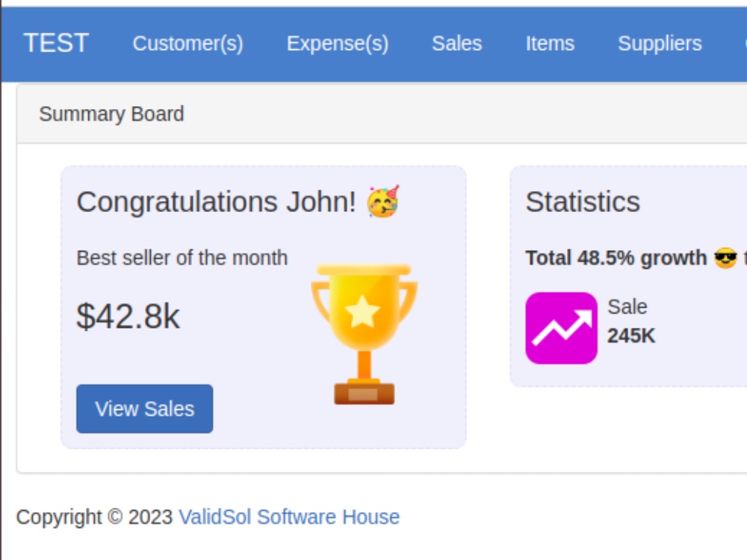Open the ValidSol Software House link
This screenshot has width=747, height=560.
289,517
